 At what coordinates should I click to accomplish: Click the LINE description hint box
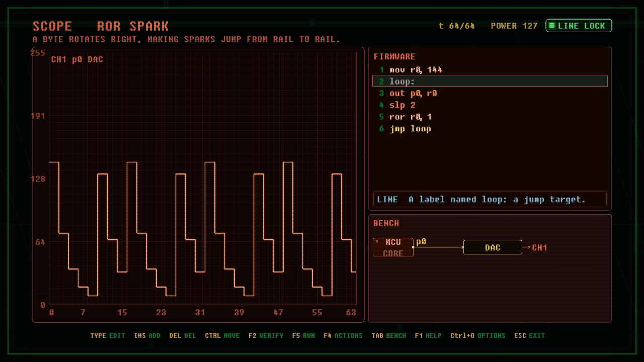point(490,200)
